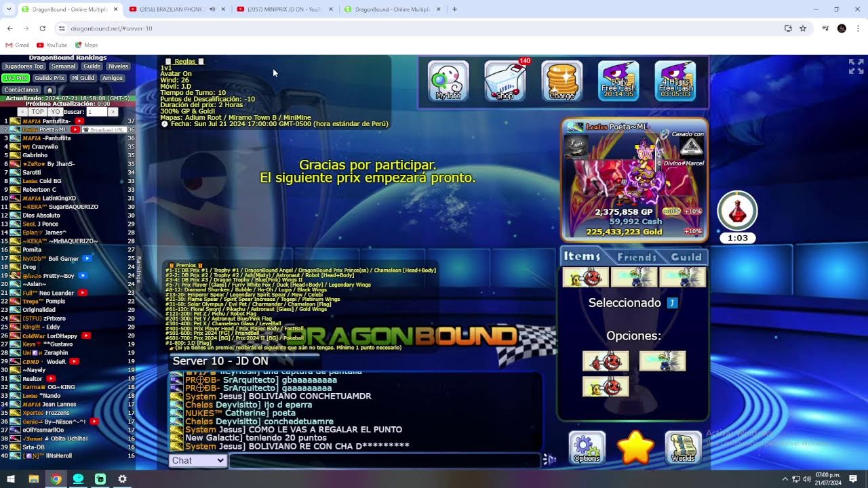Open the Worlds scroll button

pos(684,448)
